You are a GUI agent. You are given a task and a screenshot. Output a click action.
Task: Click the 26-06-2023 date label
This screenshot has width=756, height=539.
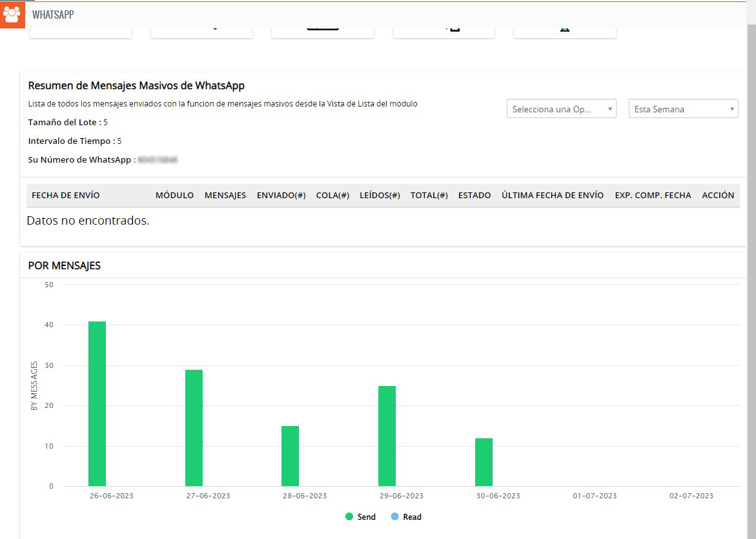pos(112,496)
